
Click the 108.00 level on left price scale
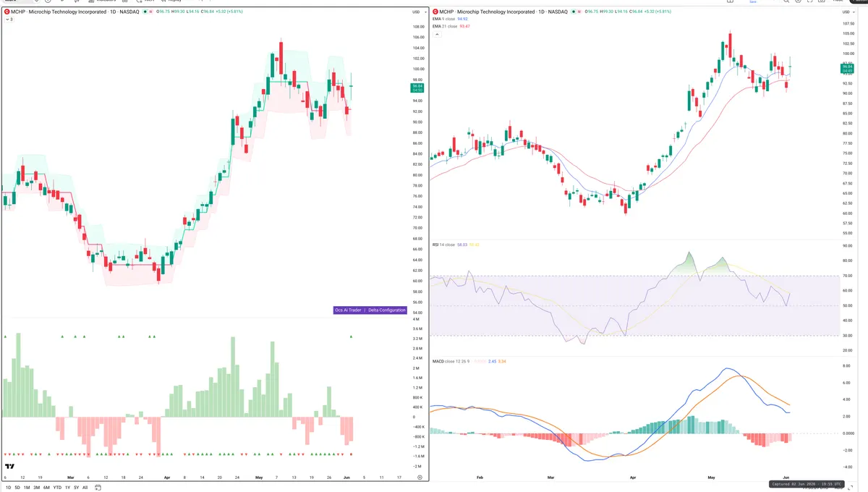coord(418,27)
